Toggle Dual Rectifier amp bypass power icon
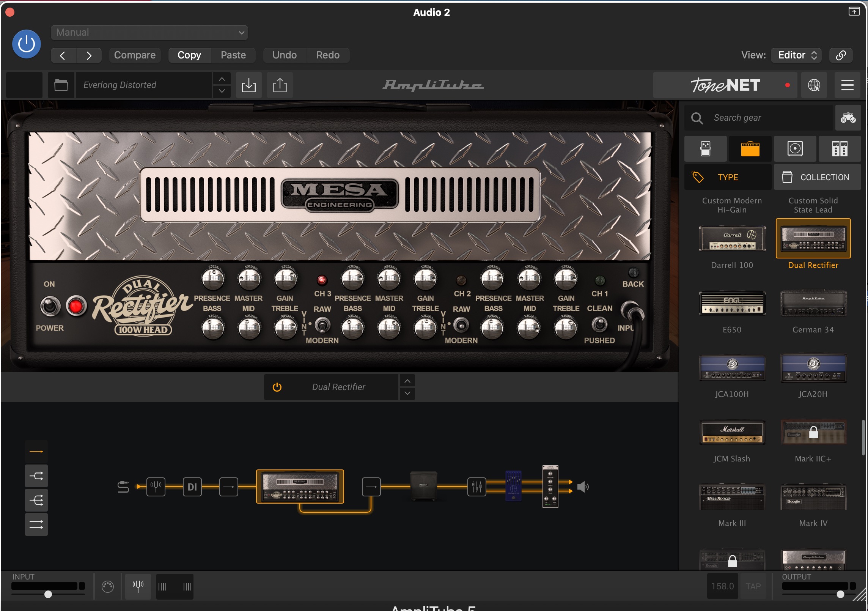This screenshot has width=868, height=611. (x=277, y=387)
